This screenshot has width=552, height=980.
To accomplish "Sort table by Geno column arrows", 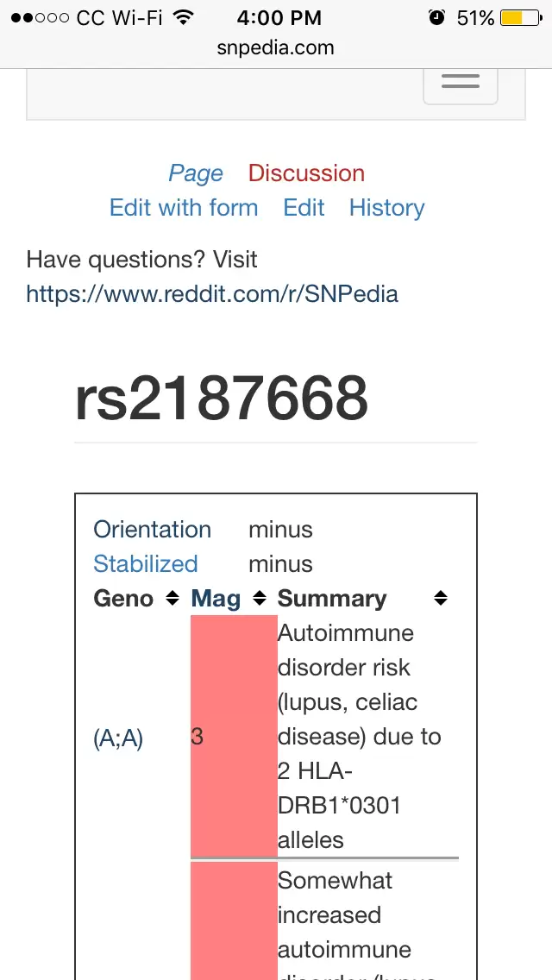I will click(x=172, y=598).
